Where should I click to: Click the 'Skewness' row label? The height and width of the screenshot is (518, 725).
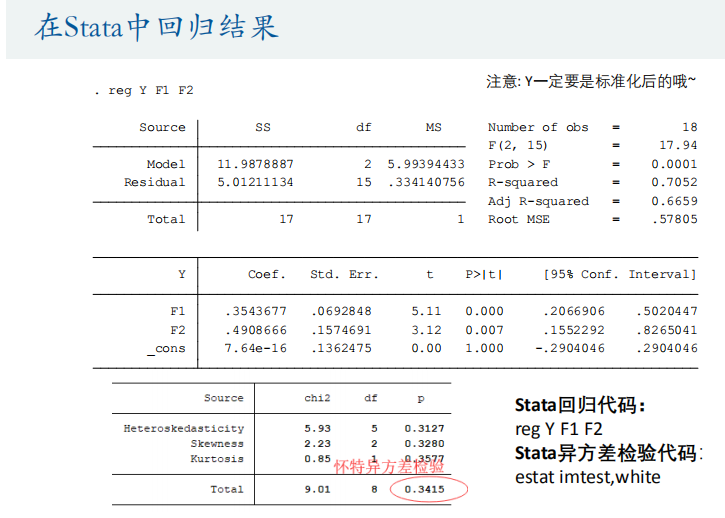pyautogui.click(x=217, y=444)
